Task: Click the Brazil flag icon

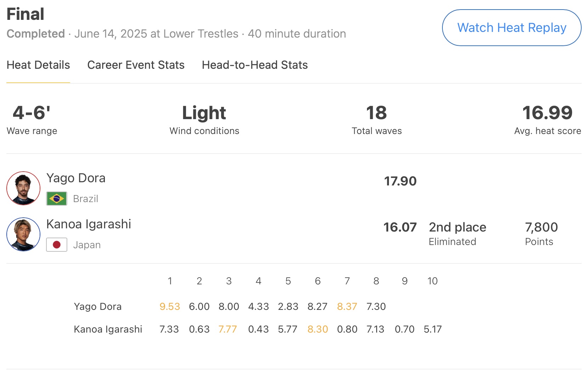Action: click(57, 199)
